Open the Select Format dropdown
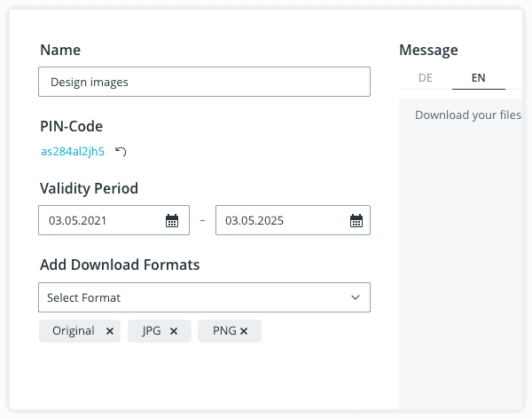 pos(204,297)
